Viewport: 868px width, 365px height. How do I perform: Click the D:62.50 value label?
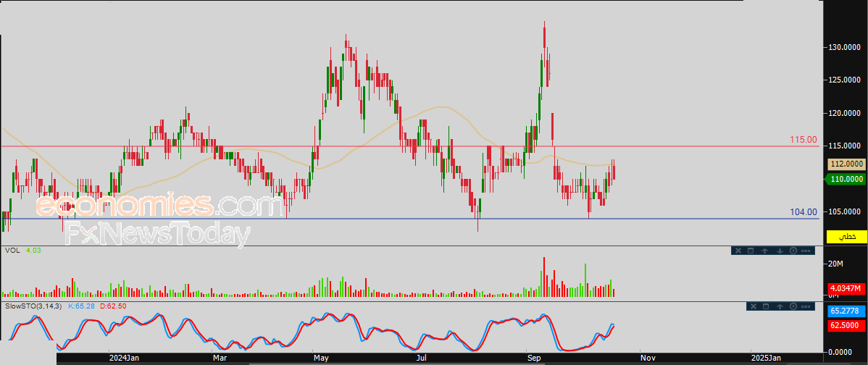pos(113,306)
